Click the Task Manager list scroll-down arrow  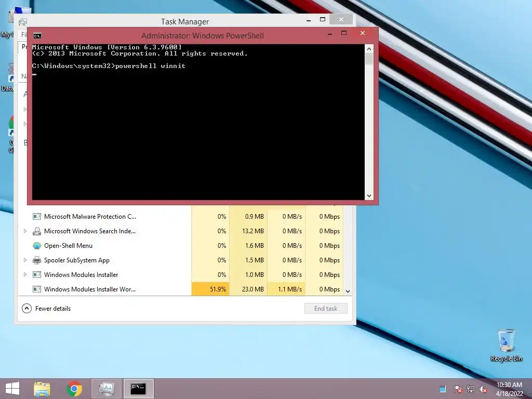[x=348, y=291]
